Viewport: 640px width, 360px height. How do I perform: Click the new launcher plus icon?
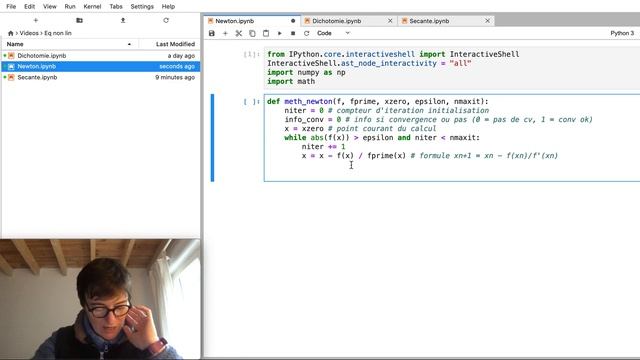click(x=36, y=20)
